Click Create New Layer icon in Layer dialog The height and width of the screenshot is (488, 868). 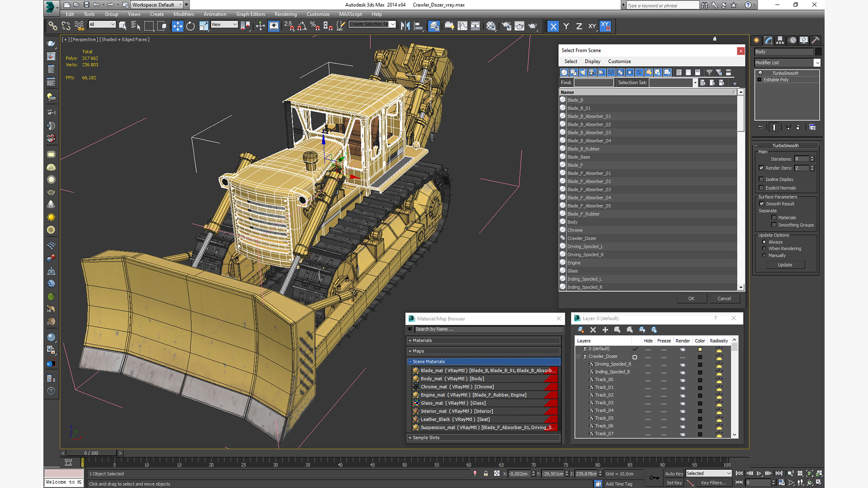pos(580,330)
